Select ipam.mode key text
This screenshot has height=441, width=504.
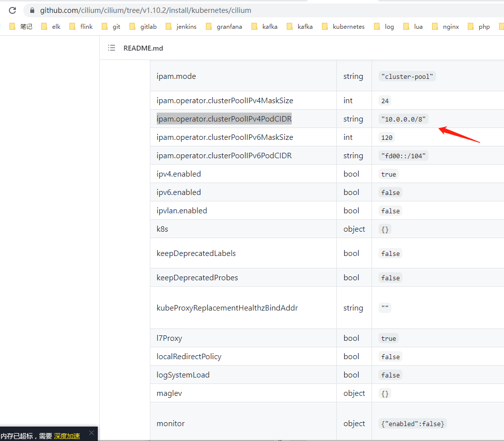pyautogui.click(x=176, y=76)
